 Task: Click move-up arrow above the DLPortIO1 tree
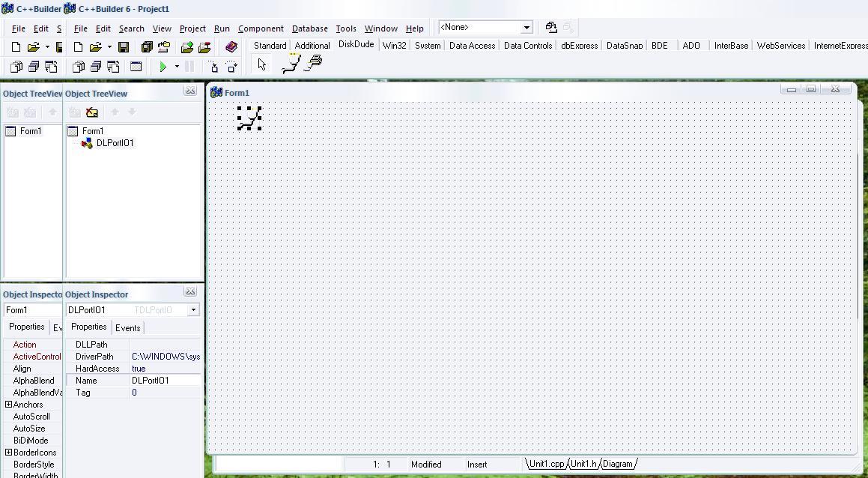point(115,112)
